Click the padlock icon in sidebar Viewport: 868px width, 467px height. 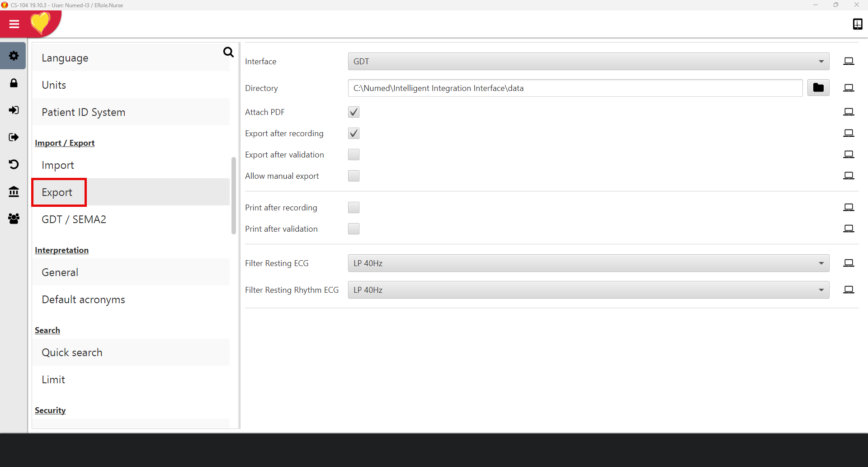coord(14,83)
